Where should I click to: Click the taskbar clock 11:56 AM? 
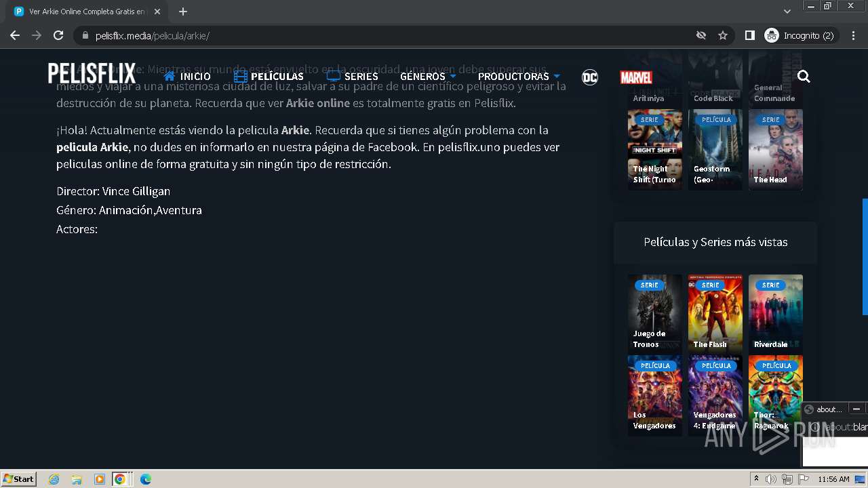click(x=833, y=479)
